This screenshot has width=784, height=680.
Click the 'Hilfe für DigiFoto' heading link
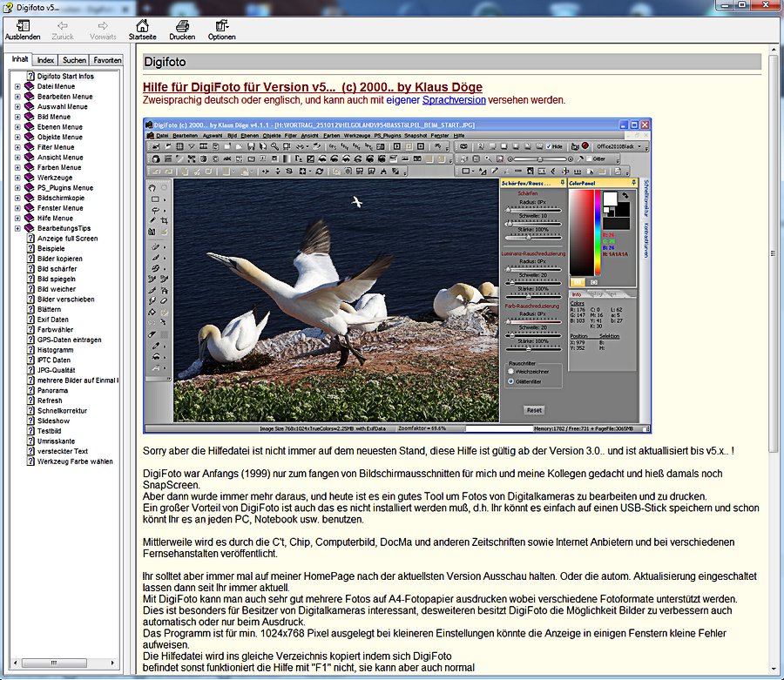coord(312,87)
